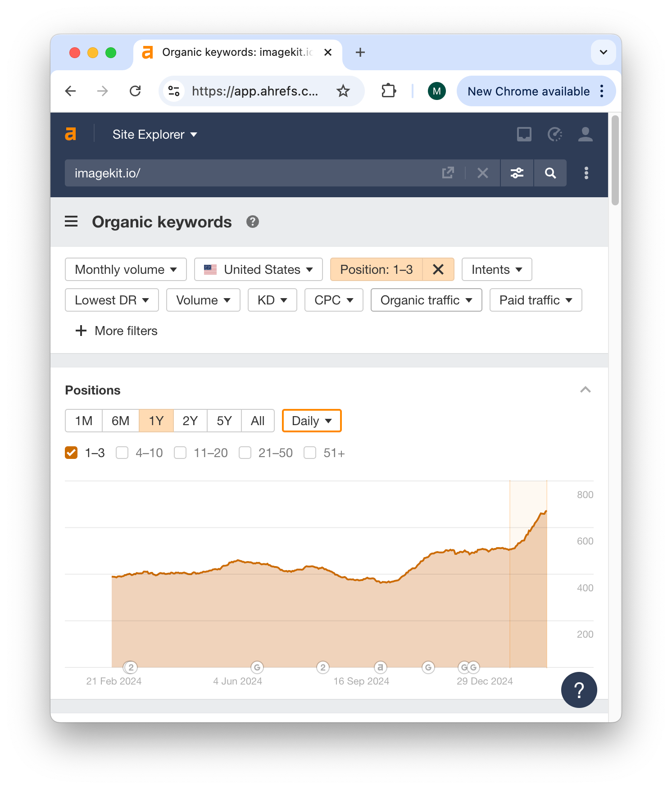Edit the Position: 1–3 filter
This screenshot has width=672, height=789.
click(x=377, y=269)
